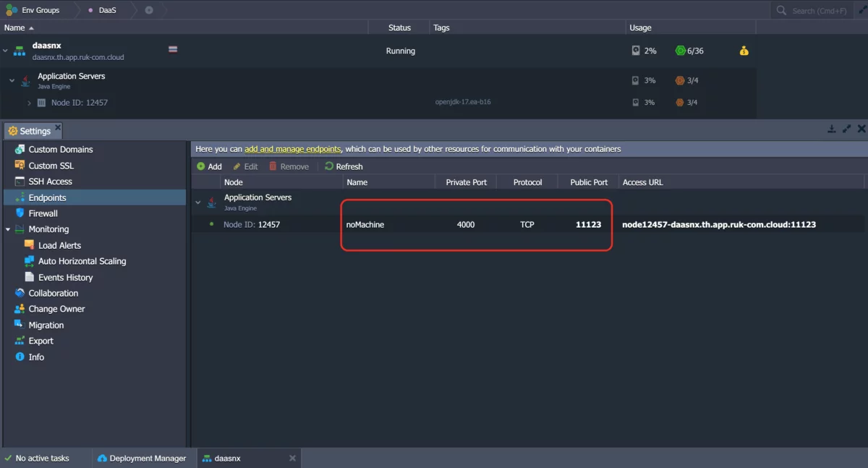Click the daasnx environment icon
The width and height of the screenshot is (868, 468).
point(20,51)
